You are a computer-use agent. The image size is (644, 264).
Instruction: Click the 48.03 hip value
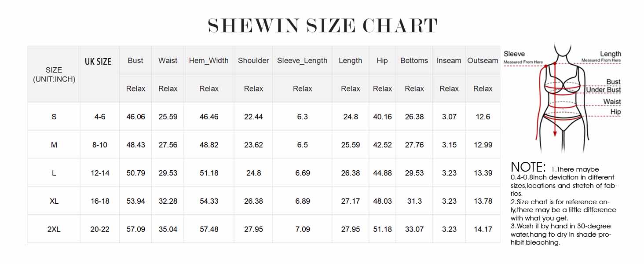tap(382, 201)
